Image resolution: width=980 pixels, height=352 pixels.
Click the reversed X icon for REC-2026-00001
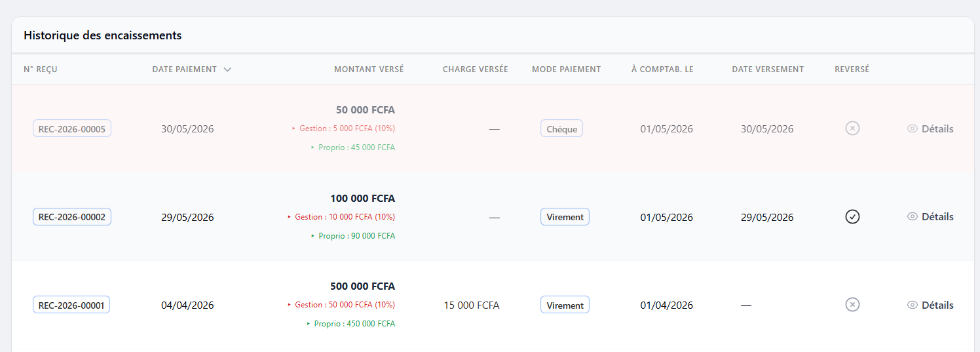852,305
